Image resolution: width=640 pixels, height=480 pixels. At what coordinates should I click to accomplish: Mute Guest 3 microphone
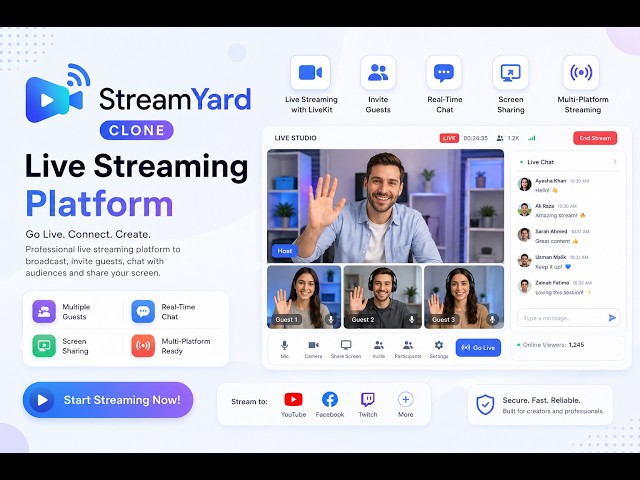tap(493, 319)
